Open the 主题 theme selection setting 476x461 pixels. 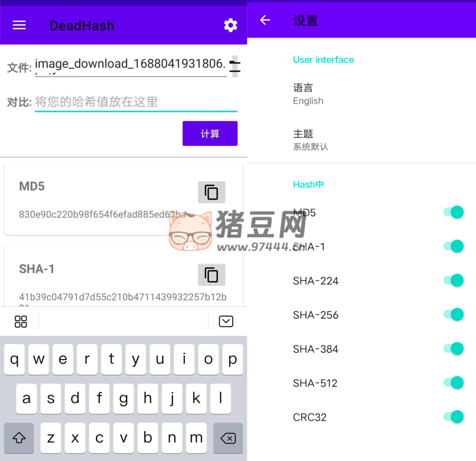[311, 140]
